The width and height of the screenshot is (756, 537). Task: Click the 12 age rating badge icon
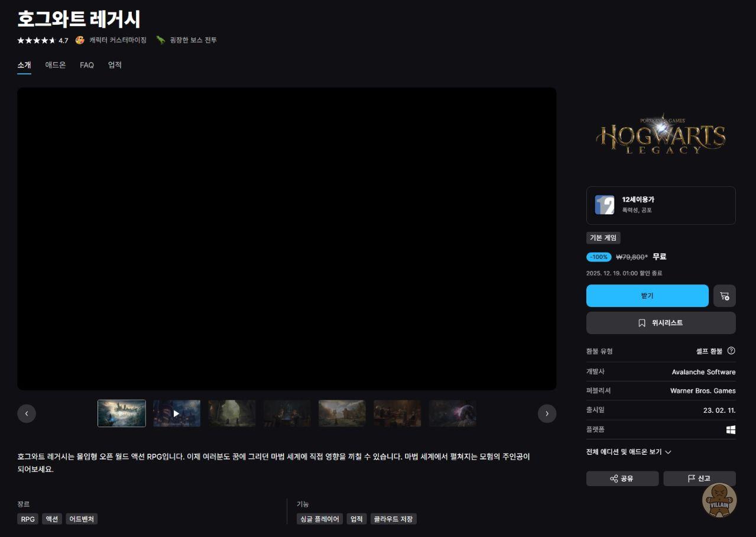click(604, 205)
